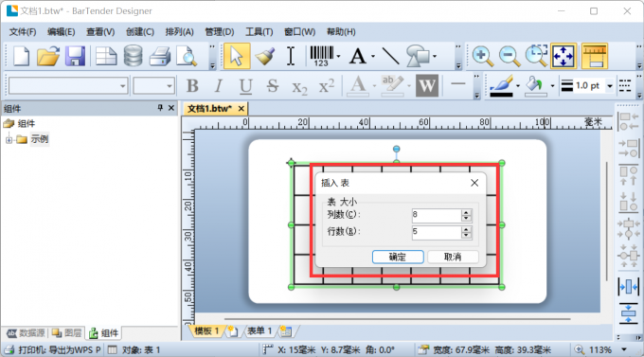Click the 取消 button
The image size is (644, 357).
coord(453,257)
